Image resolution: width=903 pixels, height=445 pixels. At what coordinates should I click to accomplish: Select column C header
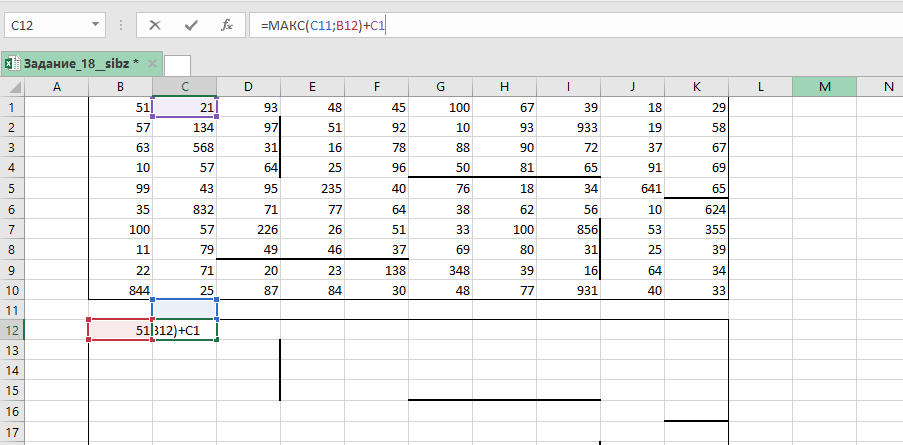(x=185, y=87)
